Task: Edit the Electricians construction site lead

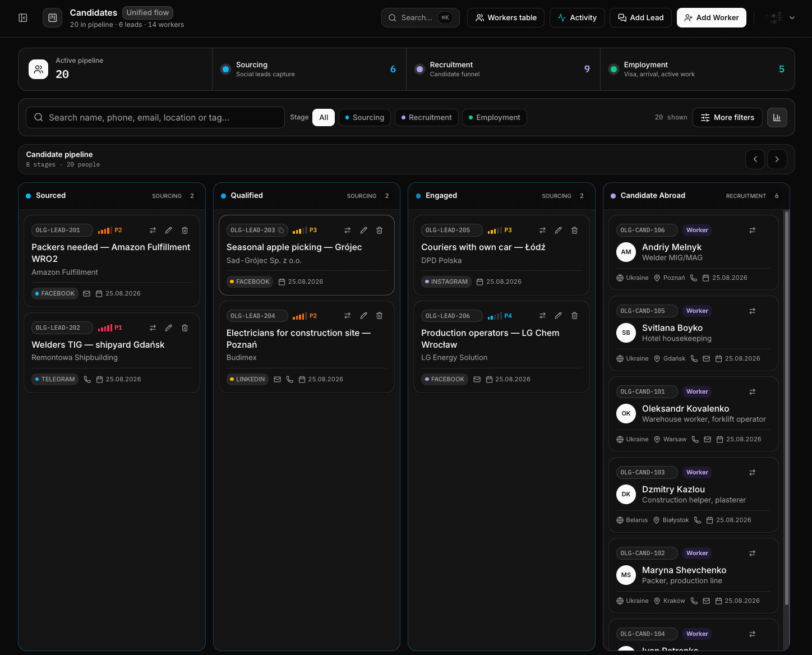Action: pyautogui.click(x=364, y=316)
